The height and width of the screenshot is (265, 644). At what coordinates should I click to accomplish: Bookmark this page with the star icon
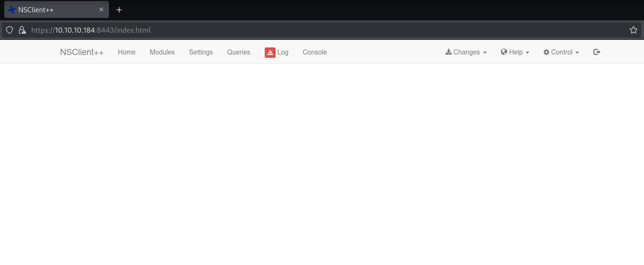(633, 30)
